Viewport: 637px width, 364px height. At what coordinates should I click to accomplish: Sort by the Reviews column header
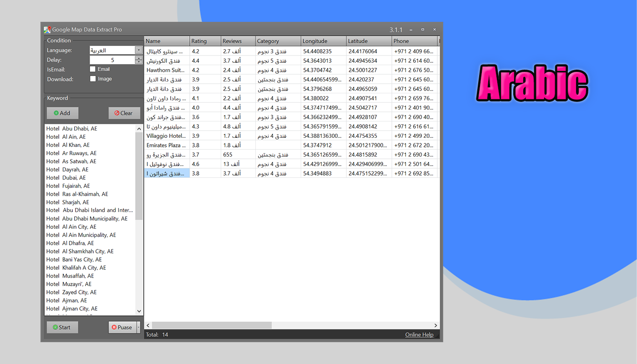click(x=238, y=41)
